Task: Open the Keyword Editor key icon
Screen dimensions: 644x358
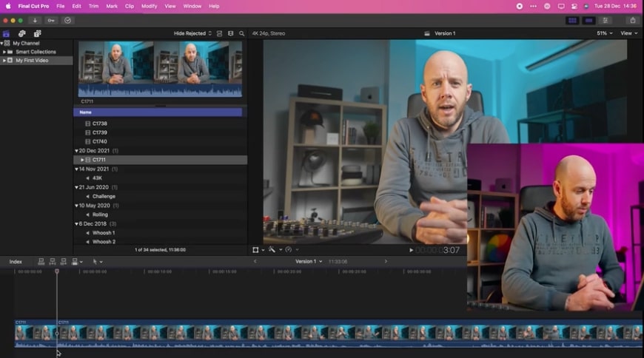Action: tap(51, 20)
